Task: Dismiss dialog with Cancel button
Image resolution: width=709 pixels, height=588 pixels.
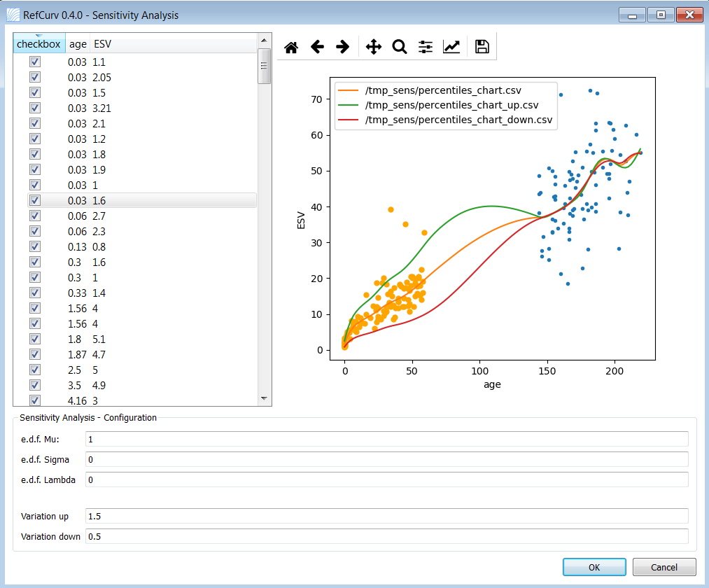Action: (664, 567)
